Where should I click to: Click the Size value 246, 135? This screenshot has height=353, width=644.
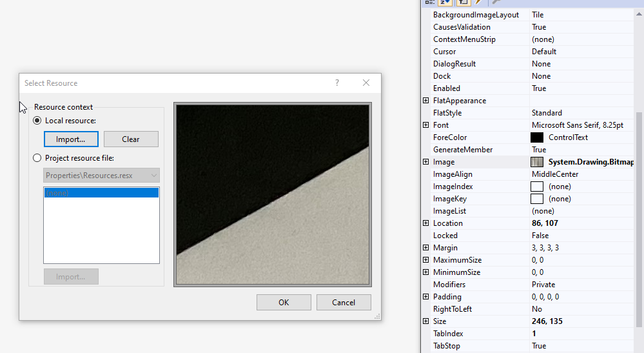tap(547, 321)
